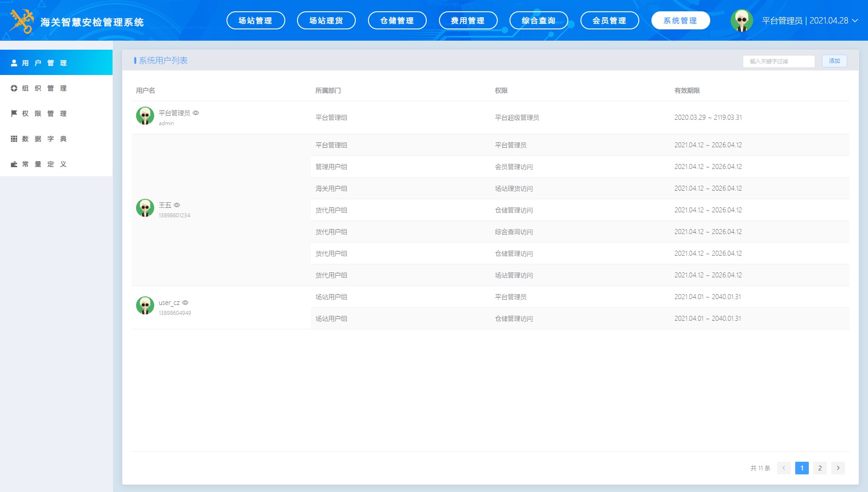
Task: Click the 添加 button
Action: (x=834, y=61)
